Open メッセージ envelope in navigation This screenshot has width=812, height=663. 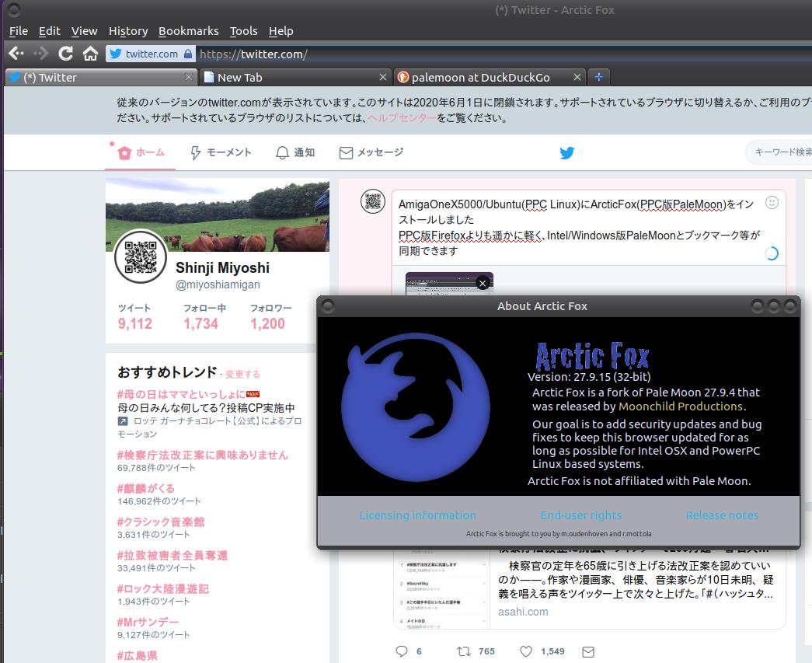tap(371, 152)
